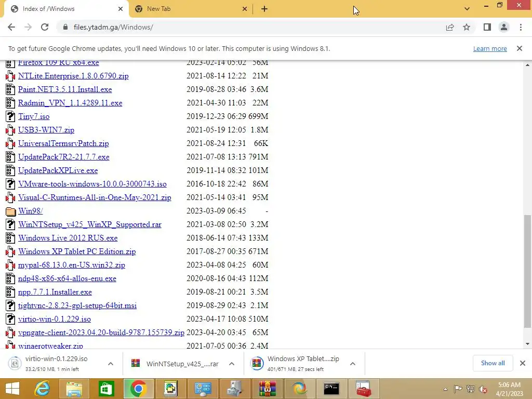Switch to the Index of /Windows tab

click(x=66, y=9)
